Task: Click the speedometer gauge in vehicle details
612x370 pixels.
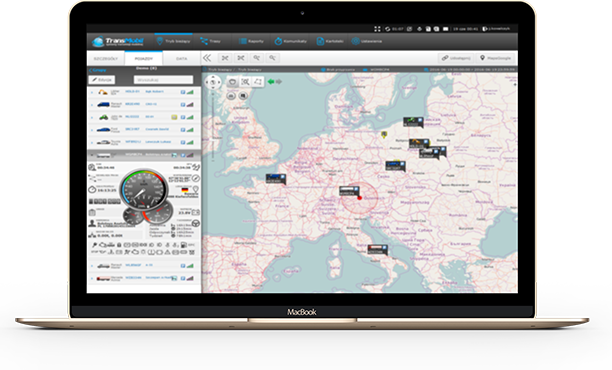Action: coord(143,189)
